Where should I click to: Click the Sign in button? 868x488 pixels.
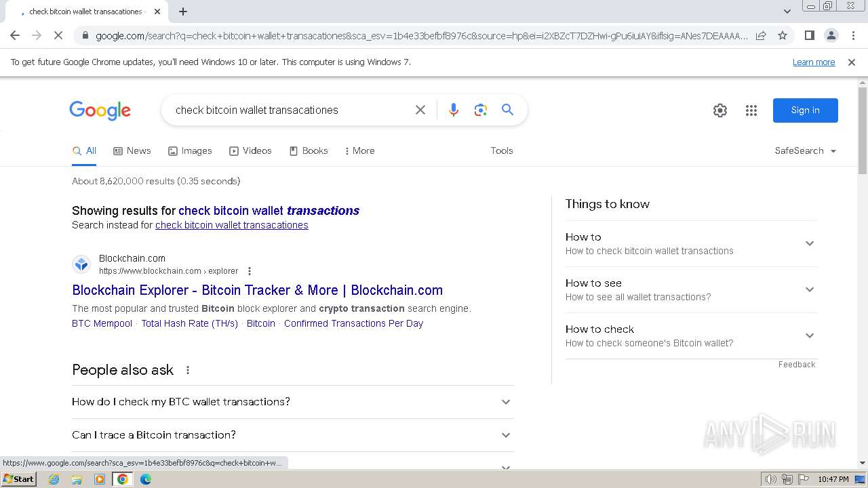(806, 110)
